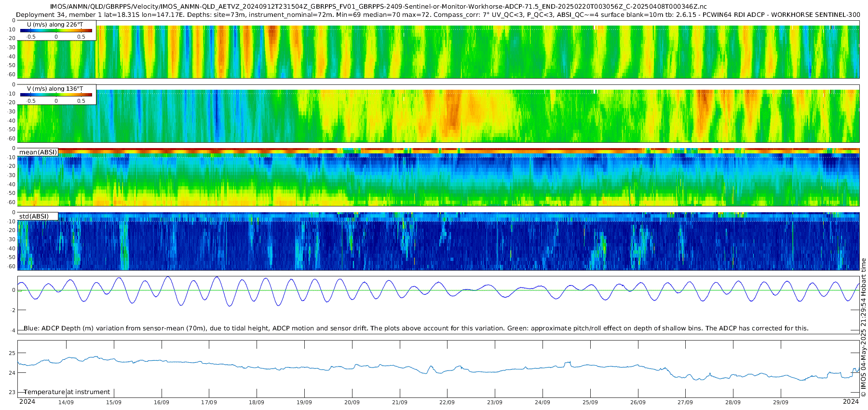Click the left 2024 year label
This screenshot has height=410, width=868.
[x=27, y=401]
